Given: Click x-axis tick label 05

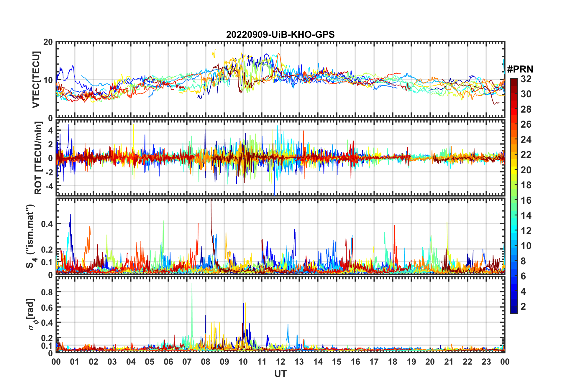Looking at the screenshot, I should (x=150, y=362).
